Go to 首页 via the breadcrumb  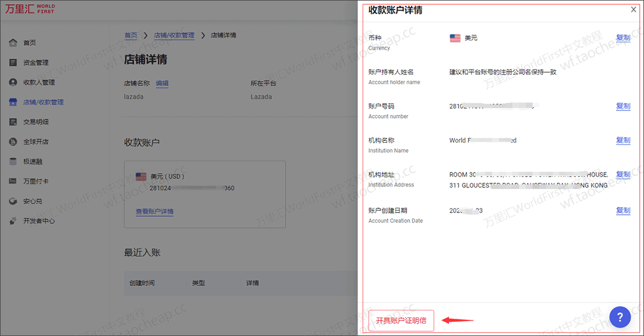coord(131,35)
